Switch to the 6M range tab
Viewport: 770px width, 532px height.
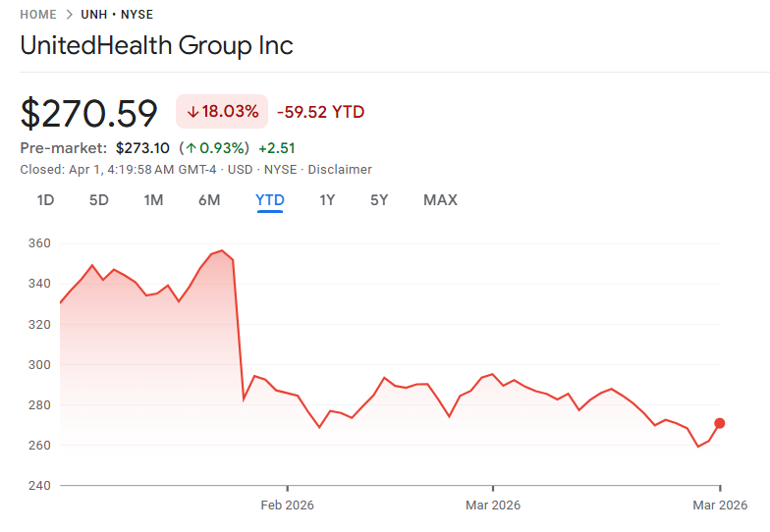(x=209, y=200)
